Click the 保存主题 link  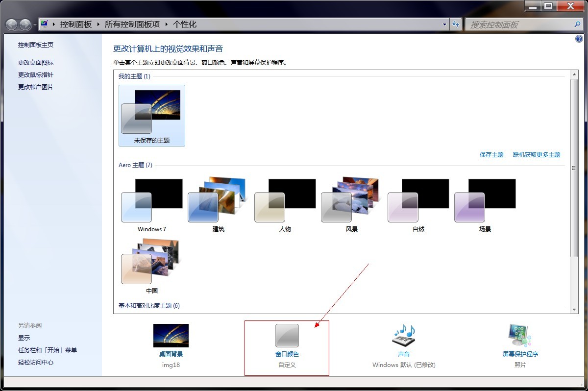point(491,155)
